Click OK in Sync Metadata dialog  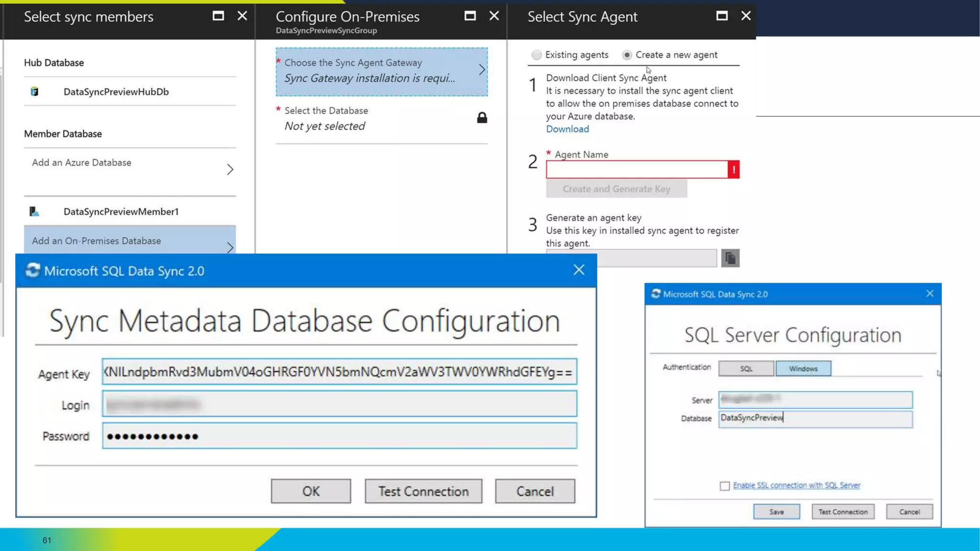pos(311,491)
